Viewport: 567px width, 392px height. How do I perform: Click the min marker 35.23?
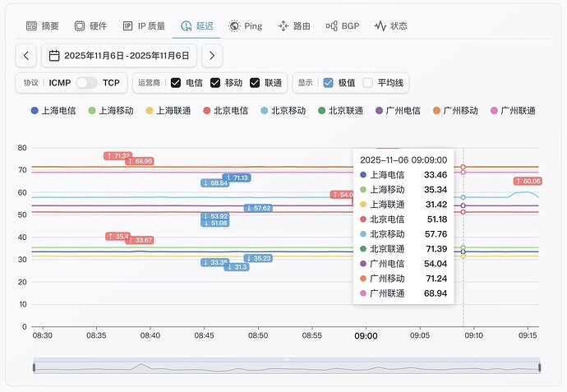[x=258, y=258]
